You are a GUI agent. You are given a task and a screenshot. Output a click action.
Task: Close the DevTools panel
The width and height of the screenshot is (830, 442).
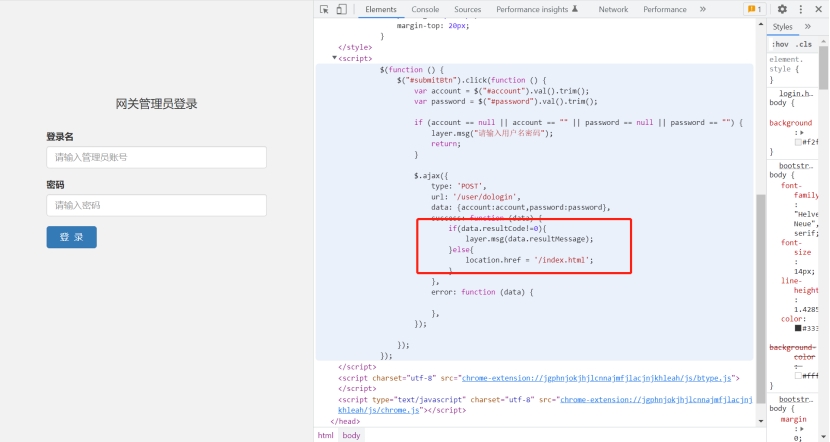click(x=818, y=9)
